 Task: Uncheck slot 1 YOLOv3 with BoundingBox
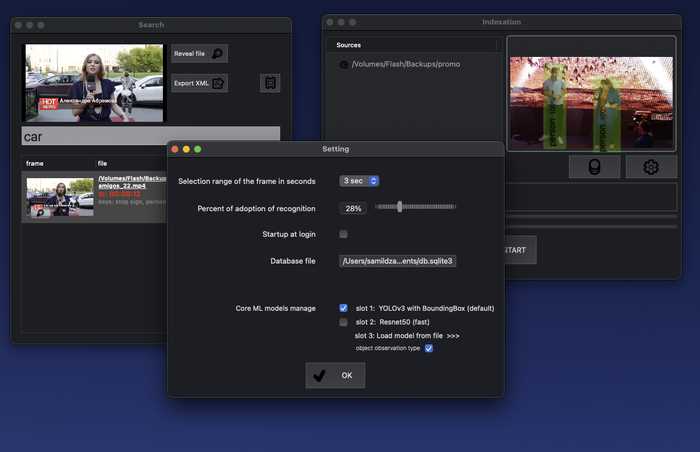(343, 308)
